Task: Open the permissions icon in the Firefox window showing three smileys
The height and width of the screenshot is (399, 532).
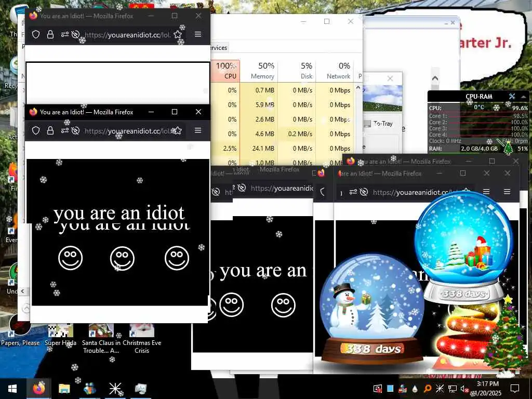Action: (64, 130)
